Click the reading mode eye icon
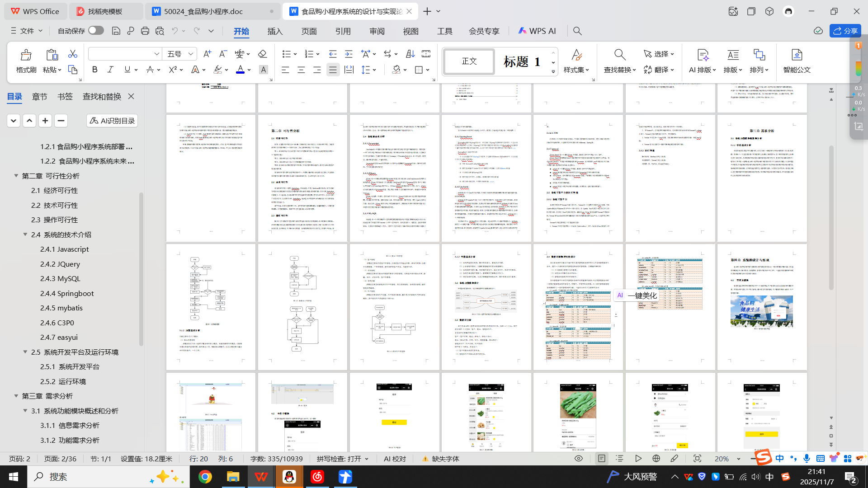Screen dimensions: 868x488 click(x=578, y=459)
